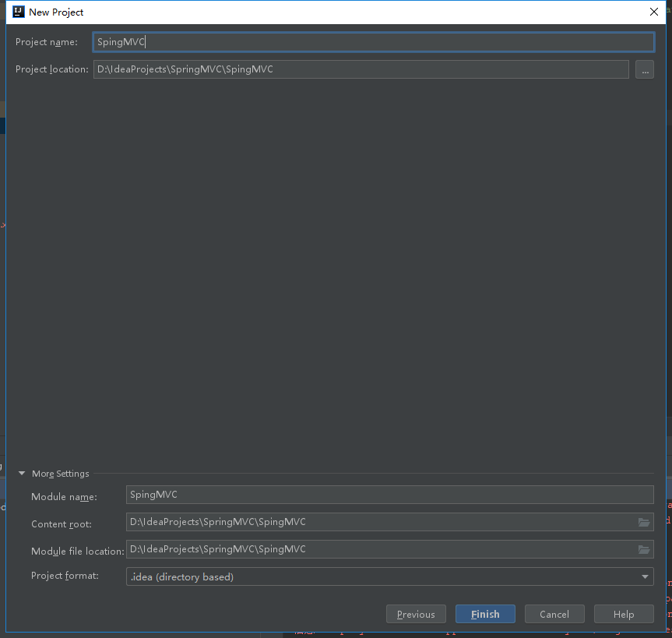Cancel the New Project dialog
672x638 pixels.
pyautogui.click(x=554, y=614)
